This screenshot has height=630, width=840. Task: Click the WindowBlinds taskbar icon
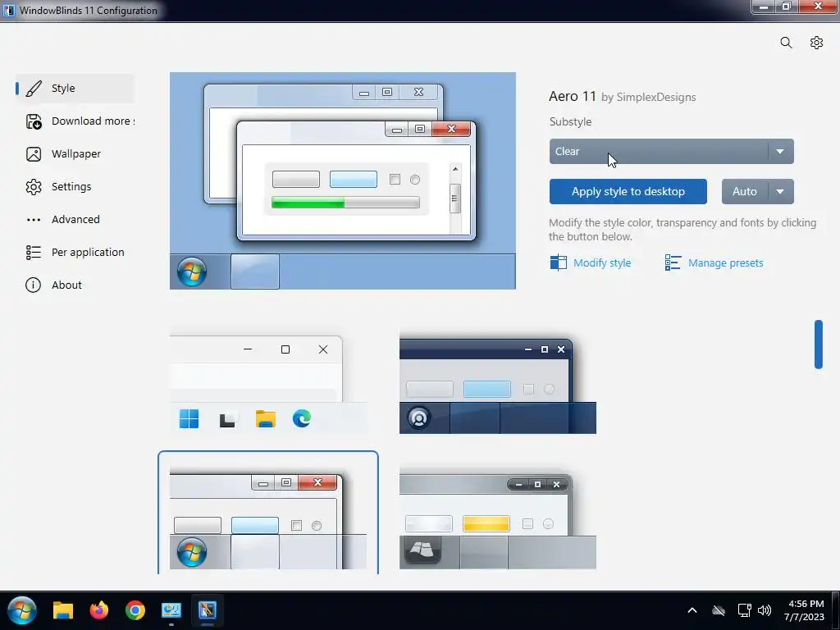tap(208, 610)
